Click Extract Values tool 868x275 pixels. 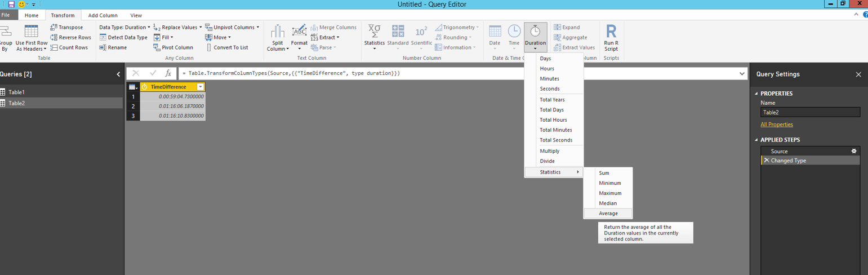(574, 47)
